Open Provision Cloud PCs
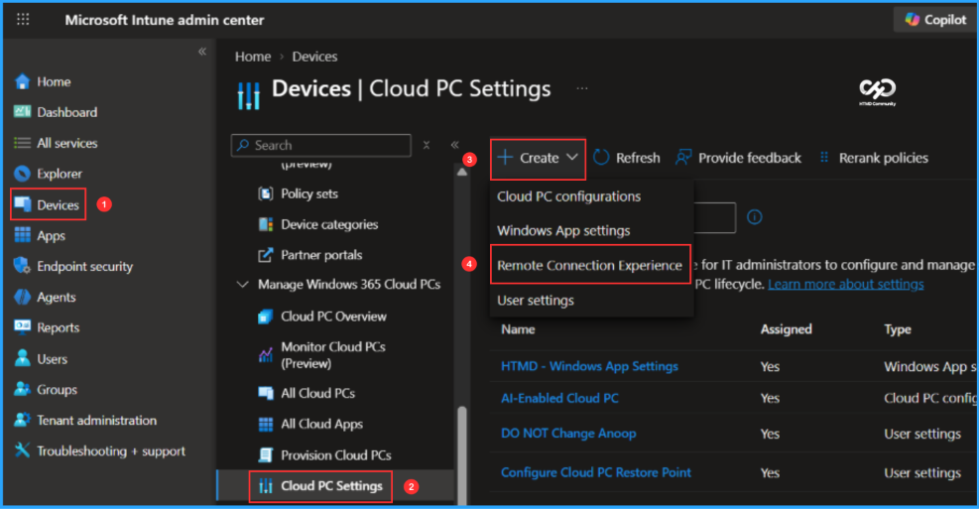This screenshot has height=509, width=980. pyautogui.click(x=335, y=455)
